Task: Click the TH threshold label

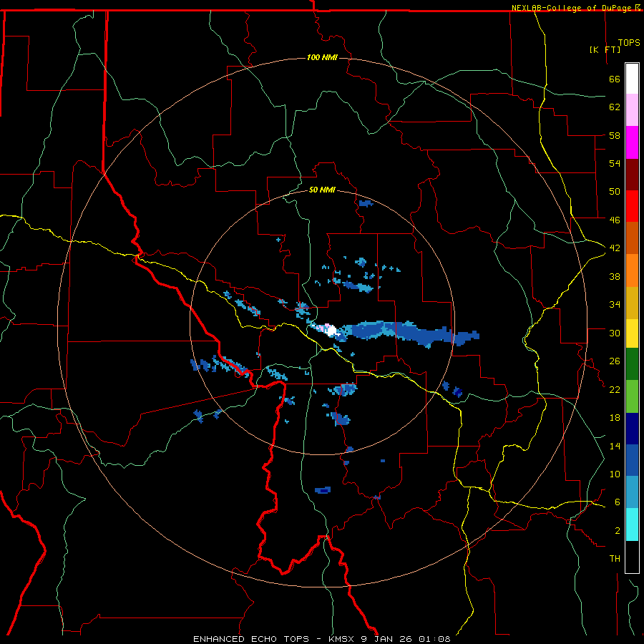Action: point(615,559)
